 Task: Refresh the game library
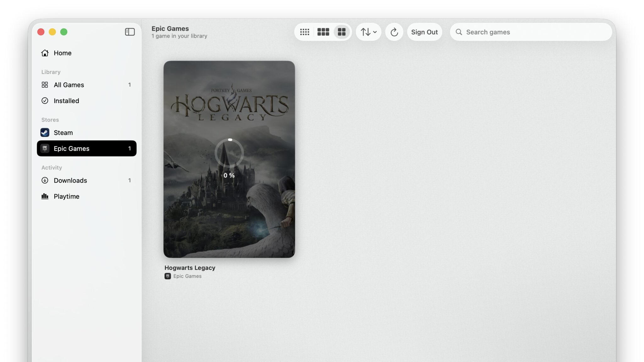[x=394, y=32]
